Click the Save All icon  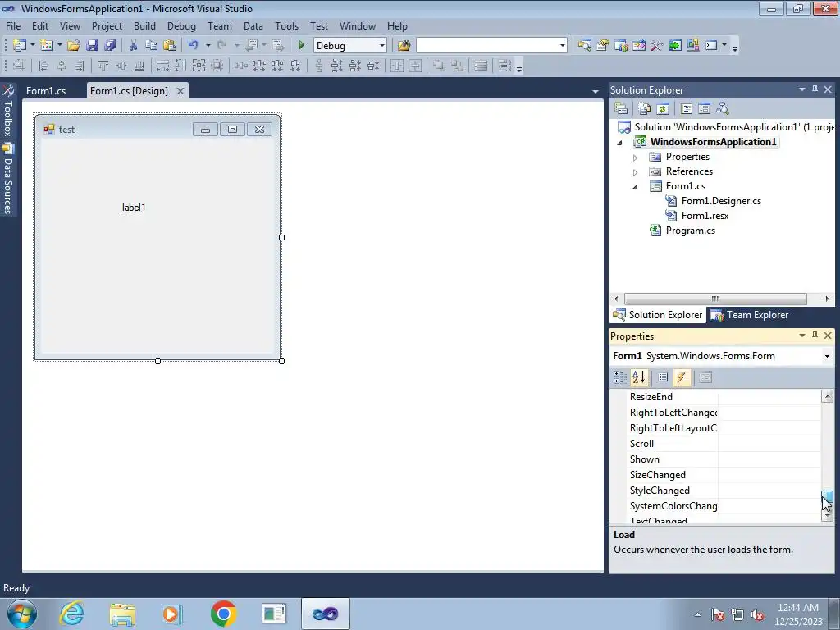(110, 46)
